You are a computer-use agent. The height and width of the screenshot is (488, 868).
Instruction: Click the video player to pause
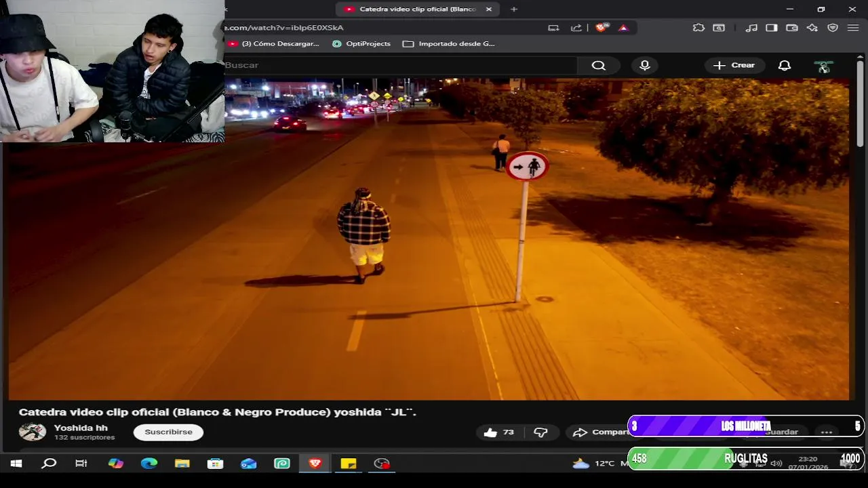coord(429,239)
